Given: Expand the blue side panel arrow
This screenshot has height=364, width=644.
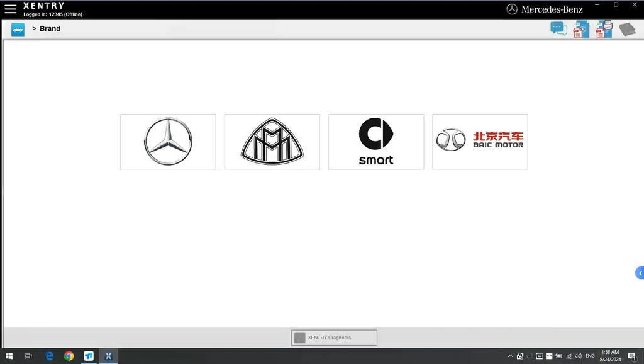Looking at the screenshot, I should [x=640, y=273].
